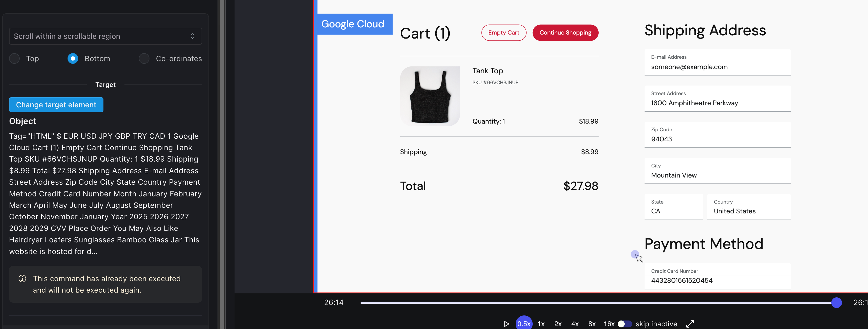Open the 'Scroll within a scrollable region' dropdown

click(106, 36)
